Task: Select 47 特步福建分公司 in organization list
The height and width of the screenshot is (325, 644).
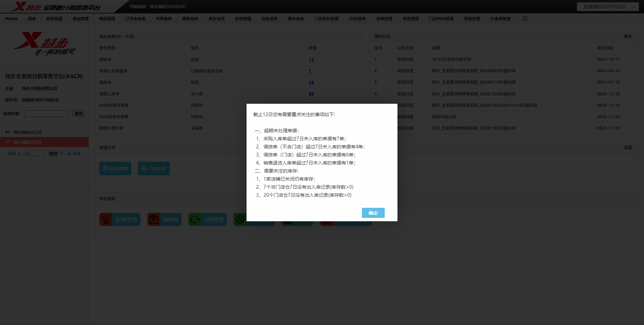Action: point(44,142)
